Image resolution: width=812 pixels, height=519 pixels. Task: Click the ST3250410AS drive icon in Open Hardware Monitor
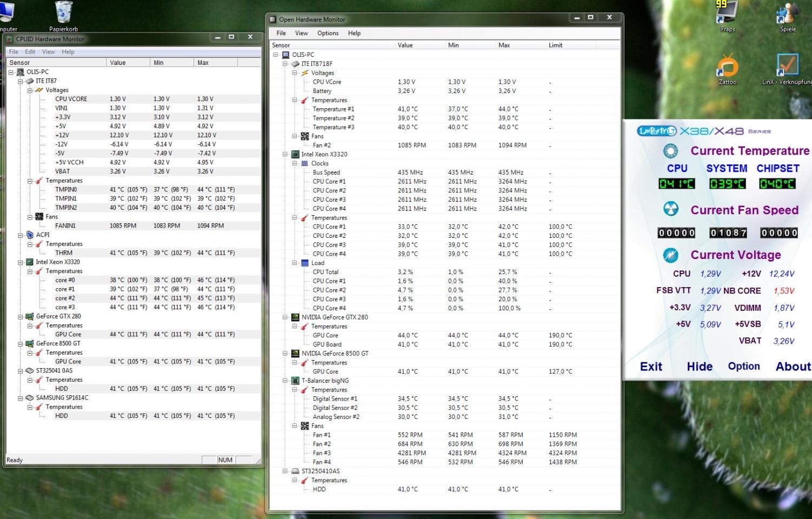295,471
